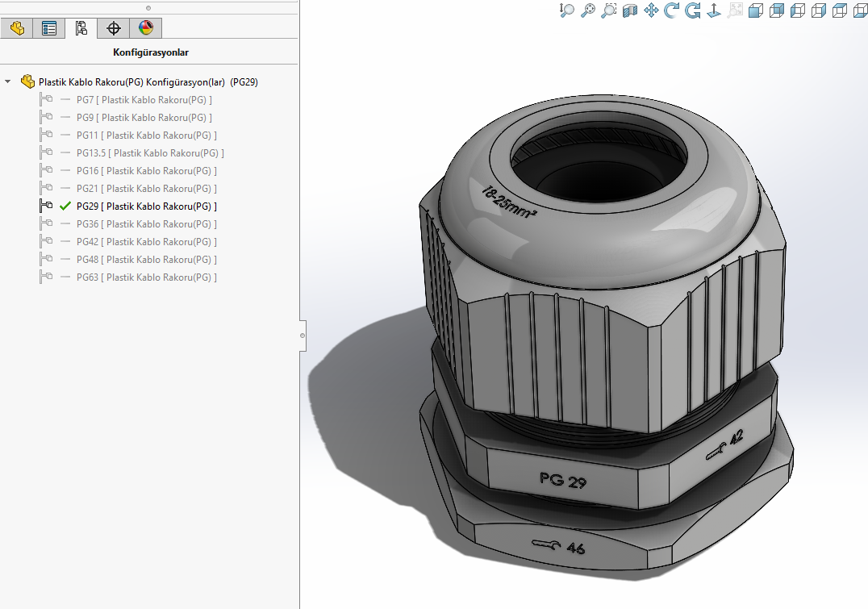
Task: Click the Zoom to Fit icon
Action: (588, 10)
